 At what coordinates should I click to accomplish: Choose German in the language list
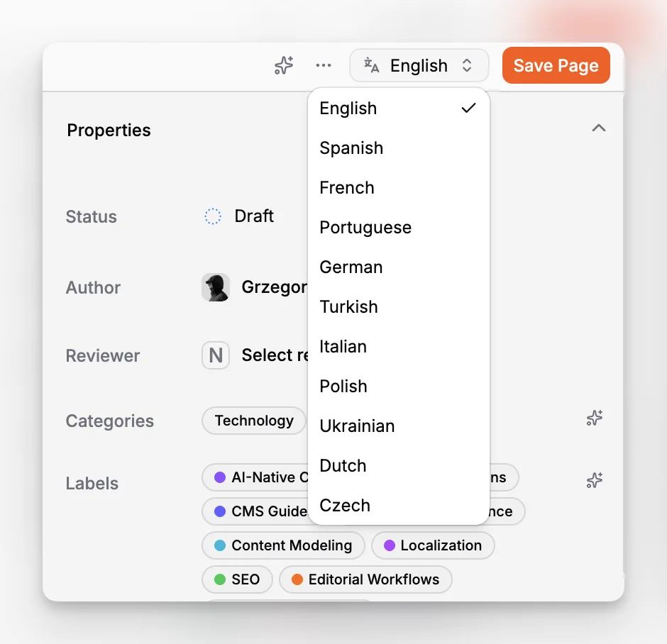399,267
